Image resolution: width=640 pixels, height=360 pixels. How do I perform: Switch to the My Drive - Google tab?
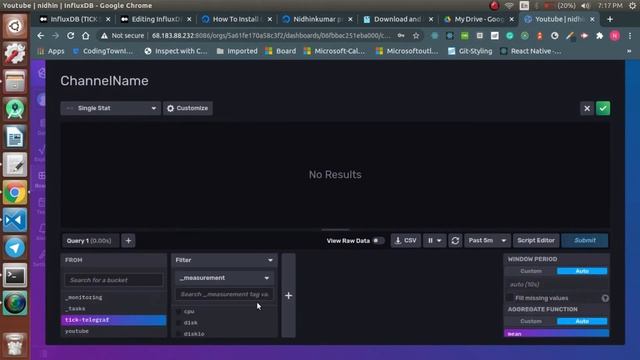pyautogui.click(x=479, y=19)
